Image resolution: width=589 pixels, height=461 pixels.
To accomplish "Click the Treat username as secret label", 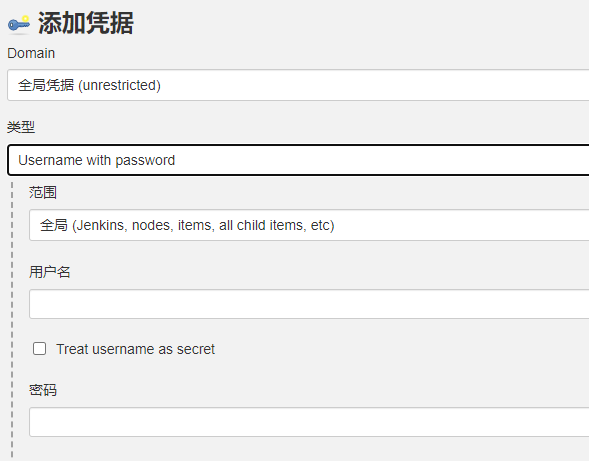I will click(x=136, y=349).
